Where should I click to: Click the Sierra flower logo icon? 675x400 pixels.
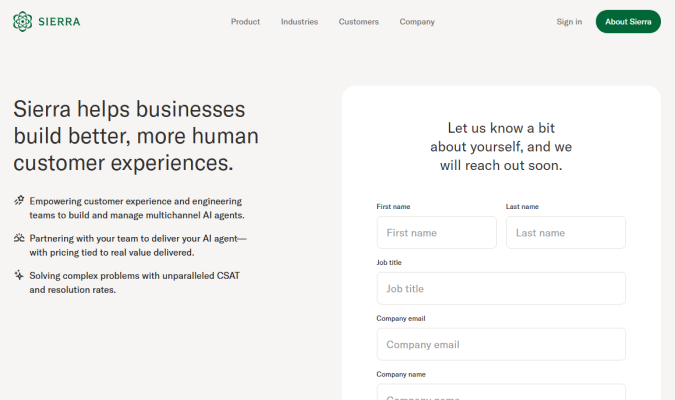coord(22,22)
